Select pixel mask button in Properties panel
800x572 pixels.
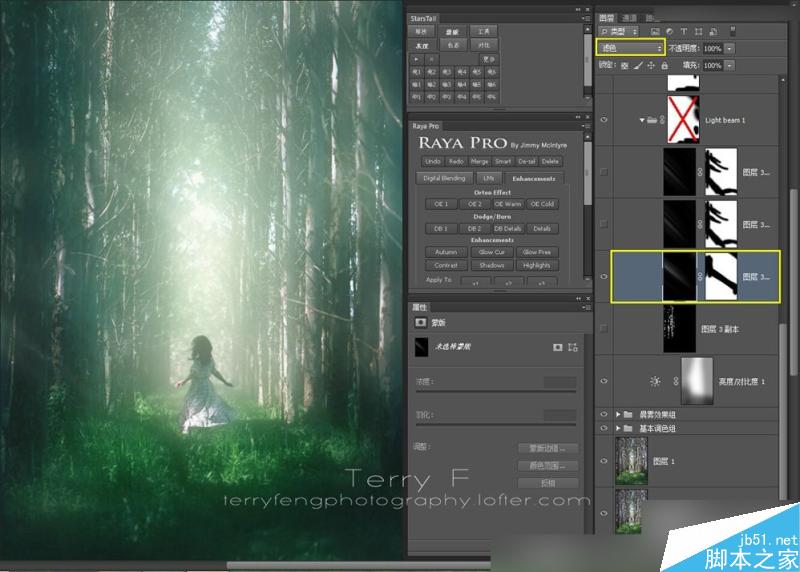[558, 347]
